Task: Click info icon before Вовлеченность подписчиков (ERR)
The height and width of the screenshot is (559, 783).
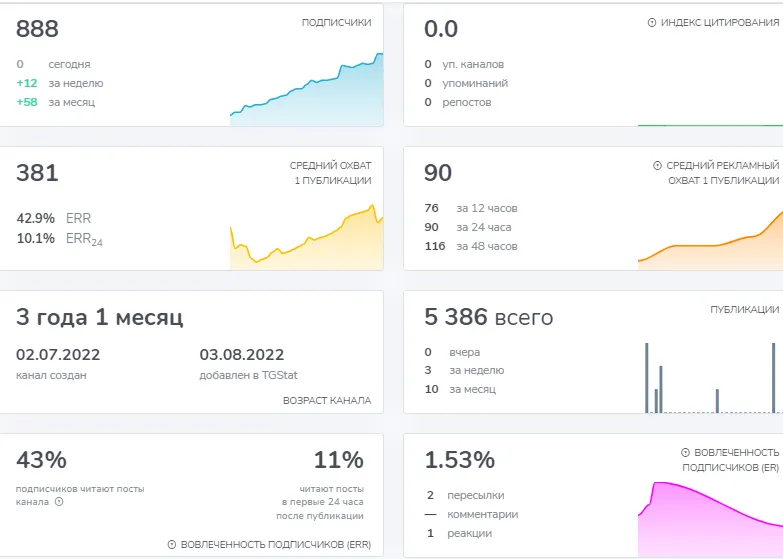Action: pos(172,545)
